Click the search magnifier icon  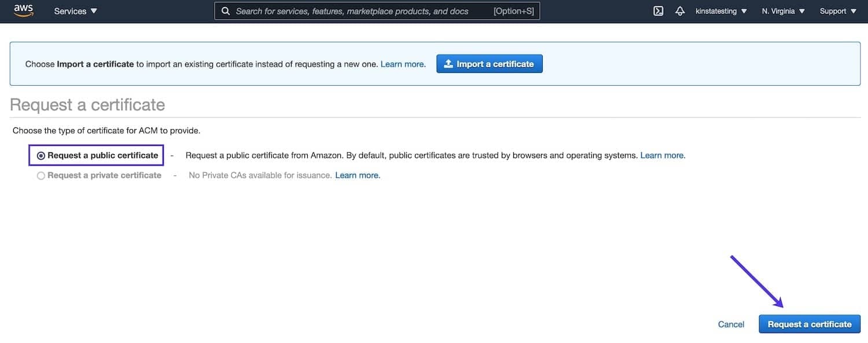[x=225, y=10]
